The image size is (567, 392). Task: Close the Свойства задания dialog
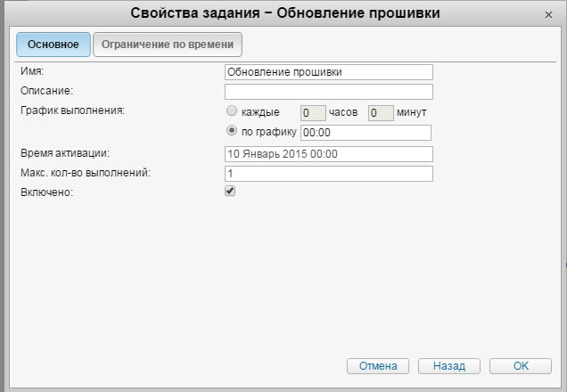(547, 14)
